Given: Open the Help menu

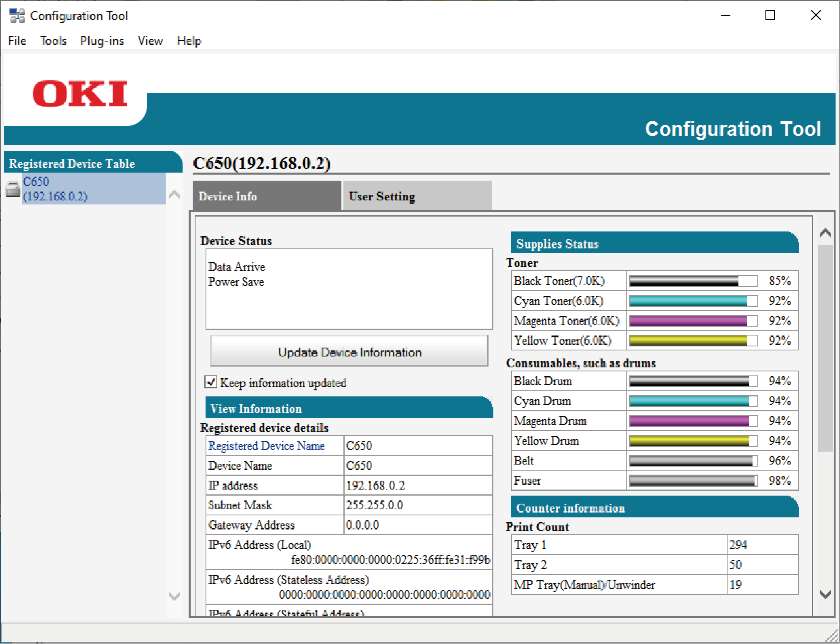Looking at the screenshot, I should pos(189,41).
